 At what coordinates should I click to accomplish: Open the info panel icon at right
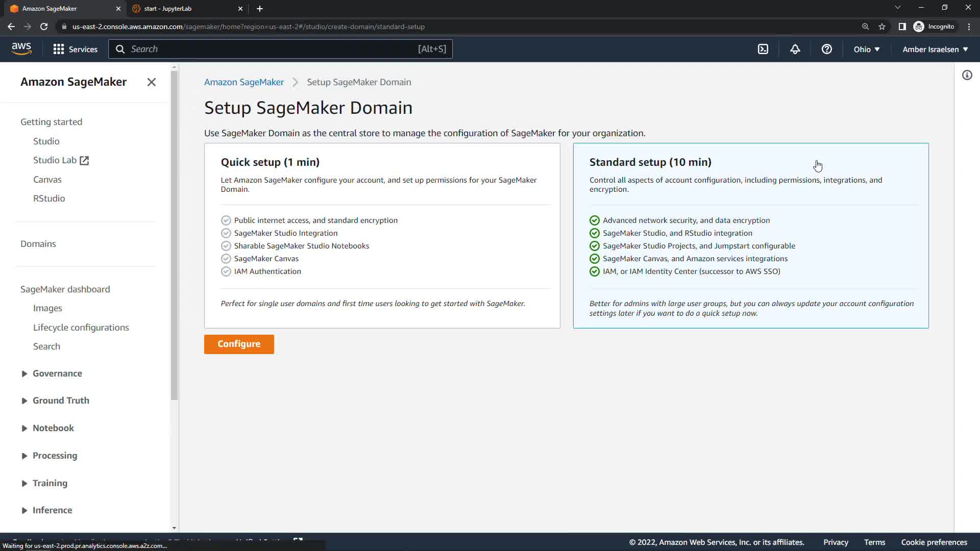tap(967, 76)
